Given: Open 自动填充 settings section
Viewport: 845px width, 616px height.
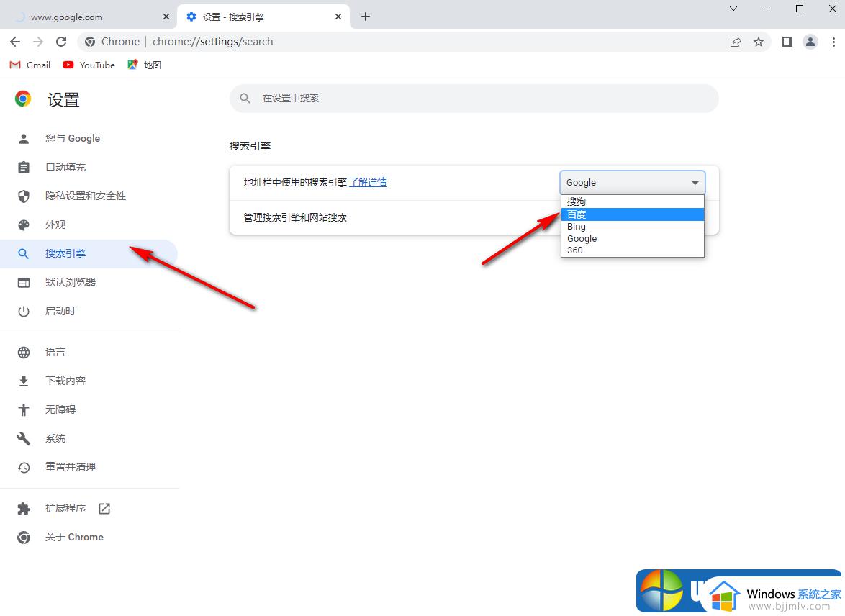Looking at the screenshot, I should (x=89, y=167).
